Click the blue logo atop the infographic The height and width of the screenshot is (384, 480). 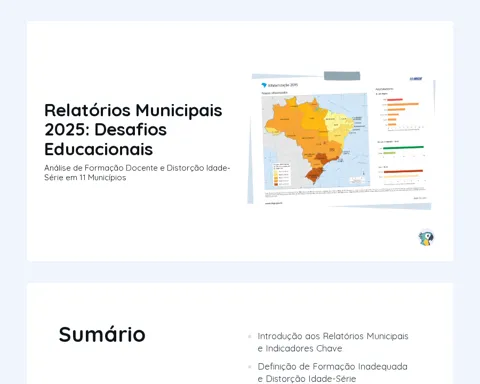coord(416,79)
